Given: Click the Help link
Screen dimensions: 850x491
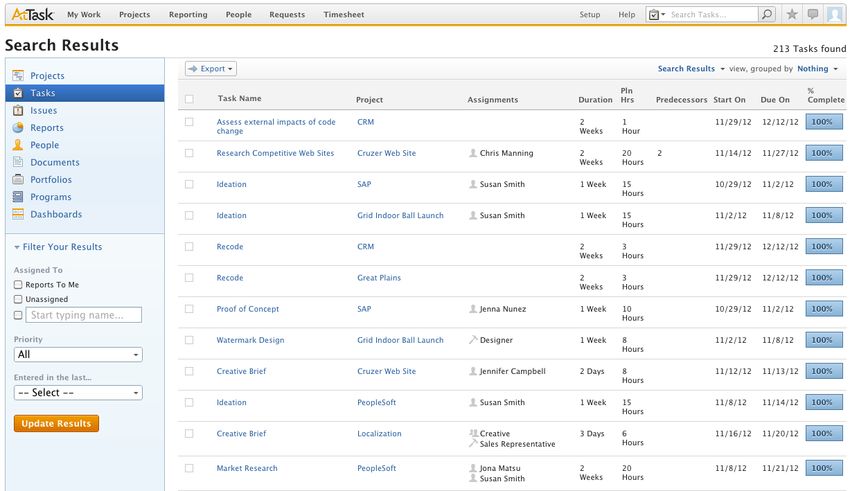Looking at the screenshot, I should click(627, 15).
